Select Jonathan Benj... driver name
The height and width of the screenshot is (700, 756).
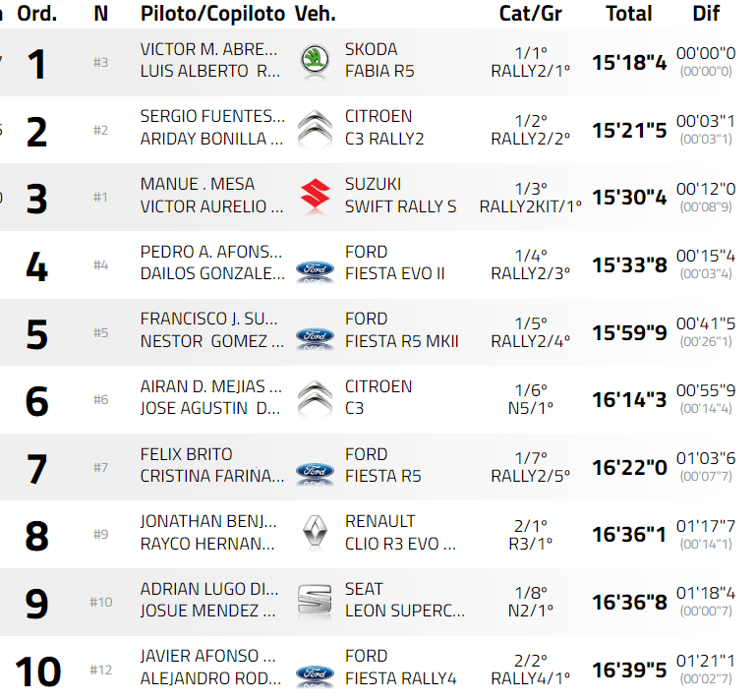pyautogui.click(x=209, y=521)
